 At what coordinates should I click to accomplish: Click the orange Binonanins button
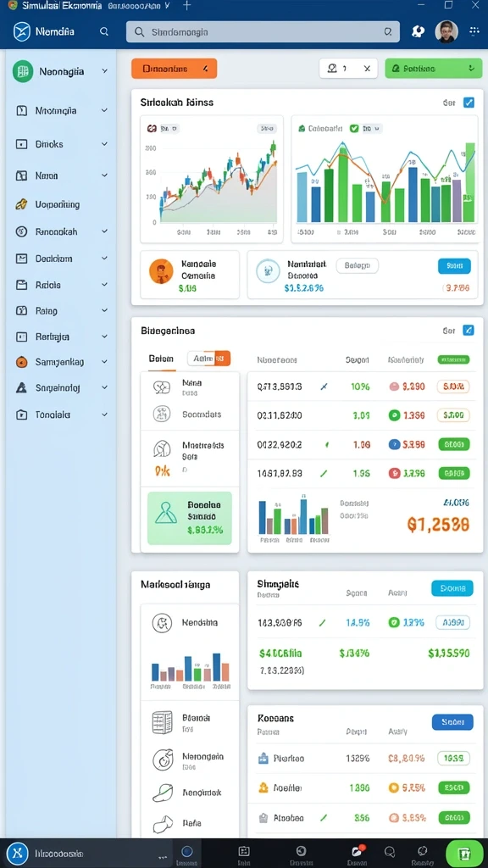pyautogui.click(x=175, y=69)
